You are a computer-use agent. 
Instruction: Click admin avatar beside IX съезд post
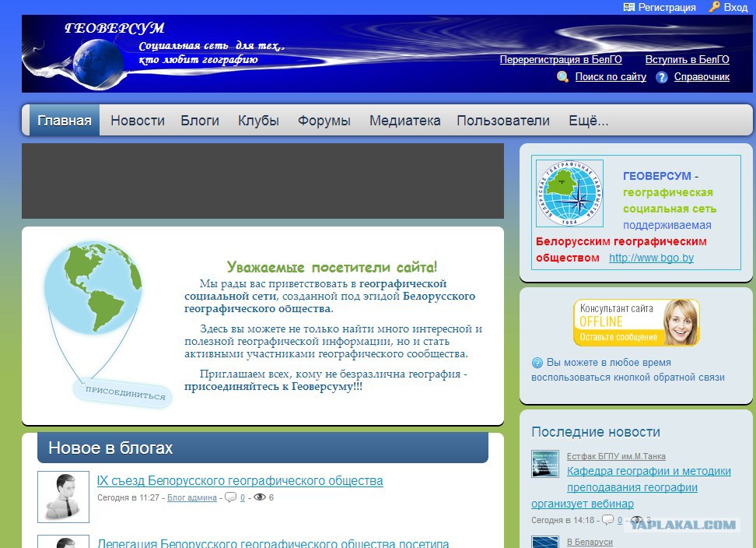[63, 497]
